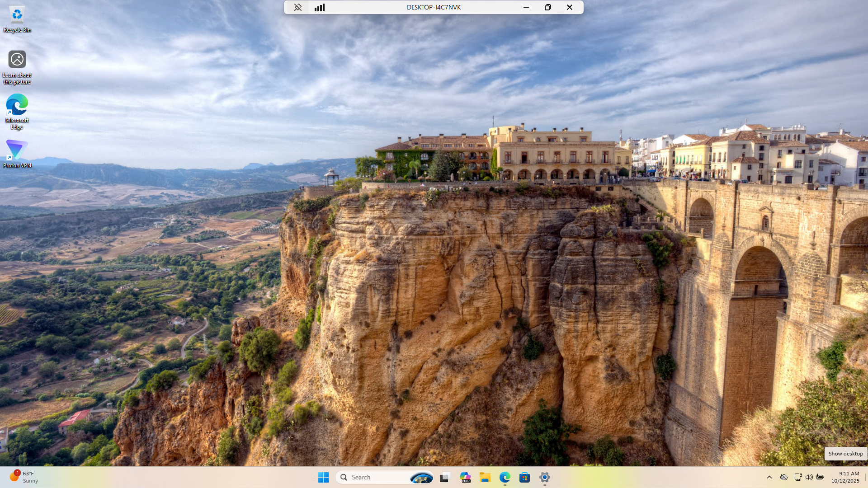Click the taskbar Search box

point(375,477)
